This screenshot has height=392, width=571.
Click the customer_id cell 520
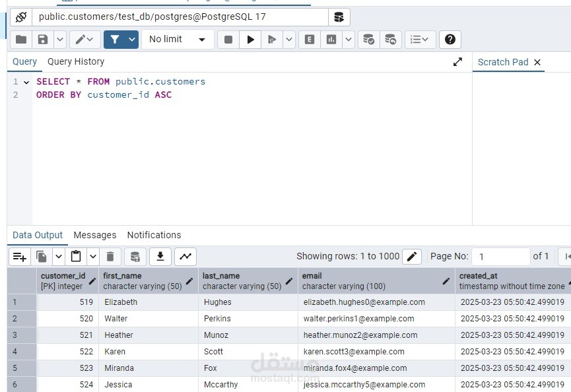(67, 319)
